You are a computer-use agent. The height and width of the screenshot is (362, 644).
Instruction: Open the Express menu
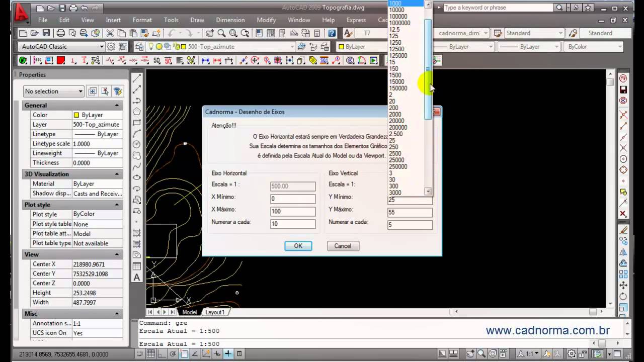(356, 20)
